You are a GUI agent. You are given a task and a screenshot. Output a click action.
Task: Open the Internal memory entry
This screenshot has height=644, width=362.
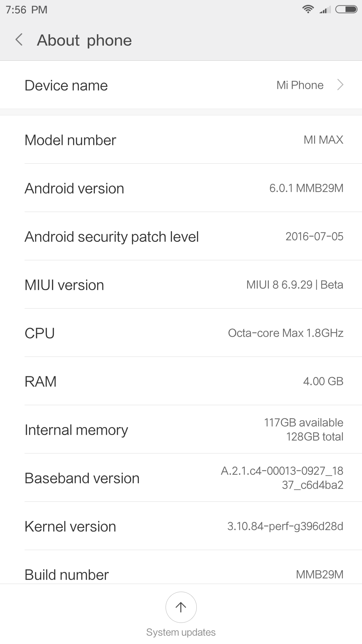(x=181, y=430)
